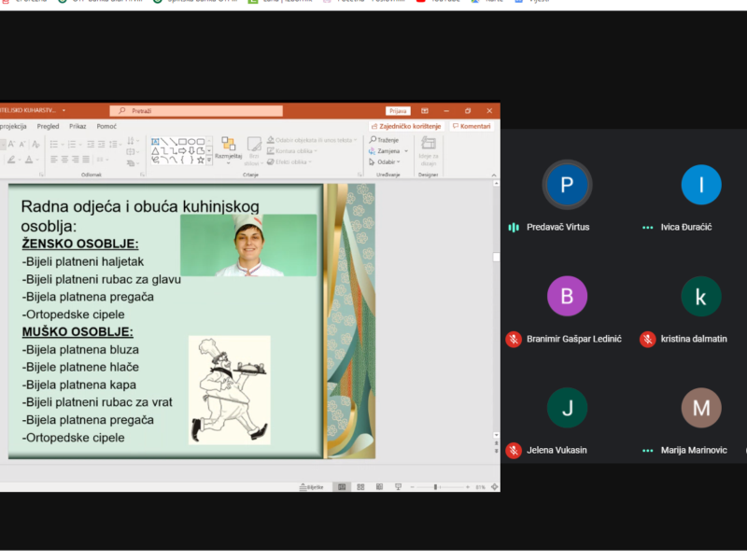Select the triangle shape in gallery
This screenshot has width=747, height=560.
[x=155, y=150]
